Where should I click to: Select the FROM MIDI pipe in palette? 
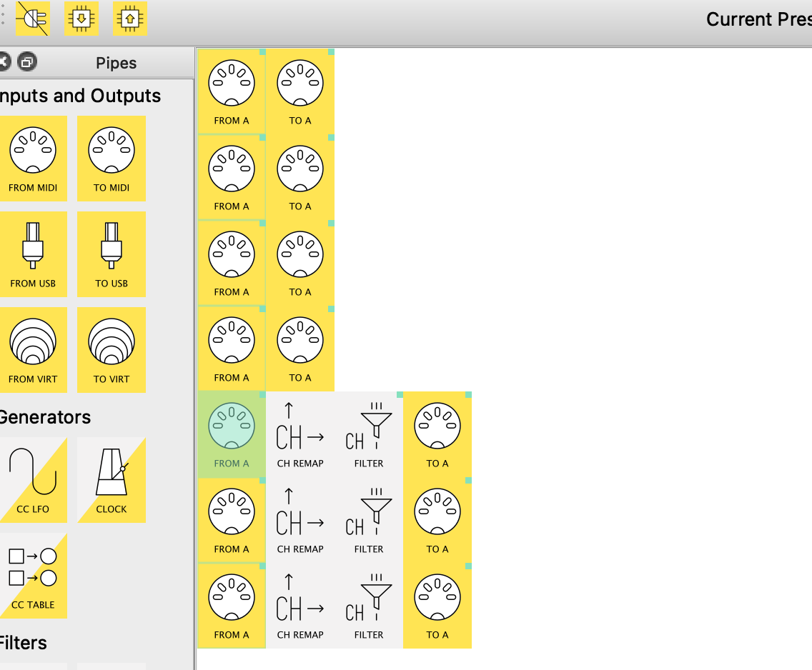[x=33, y=159]
